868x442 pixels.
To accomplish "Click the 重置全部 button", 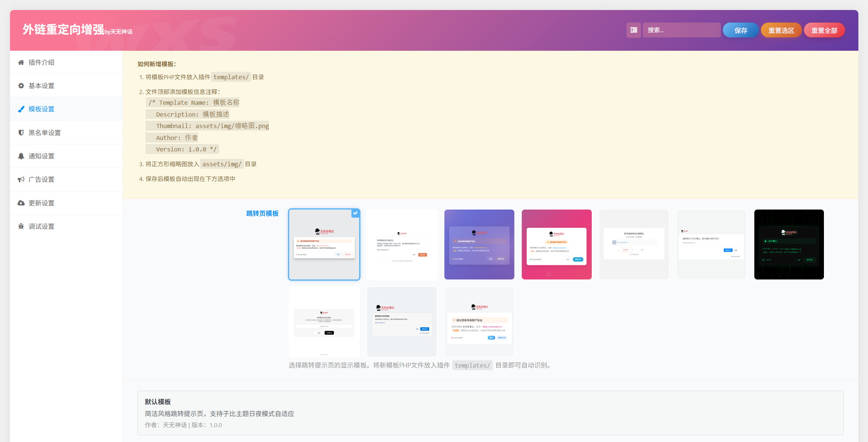I will [x=824, y=30].
